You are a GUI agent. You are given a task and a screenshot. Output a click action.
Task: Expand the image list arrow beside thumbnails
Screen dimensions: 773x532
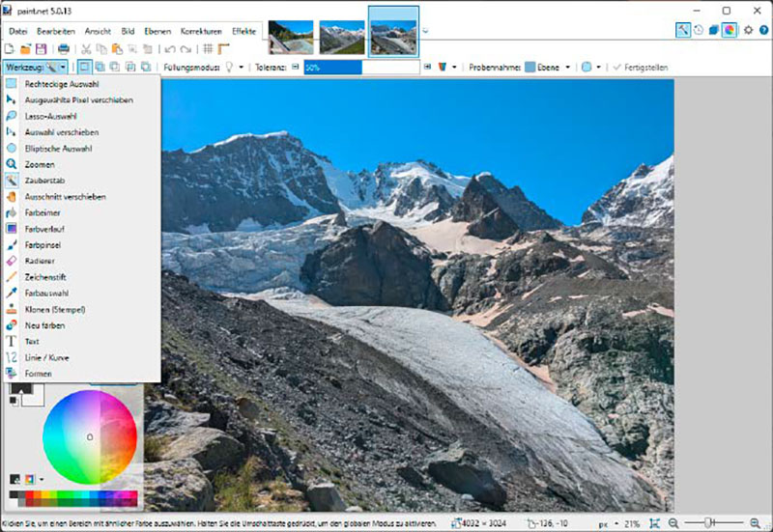pos(425,31)
